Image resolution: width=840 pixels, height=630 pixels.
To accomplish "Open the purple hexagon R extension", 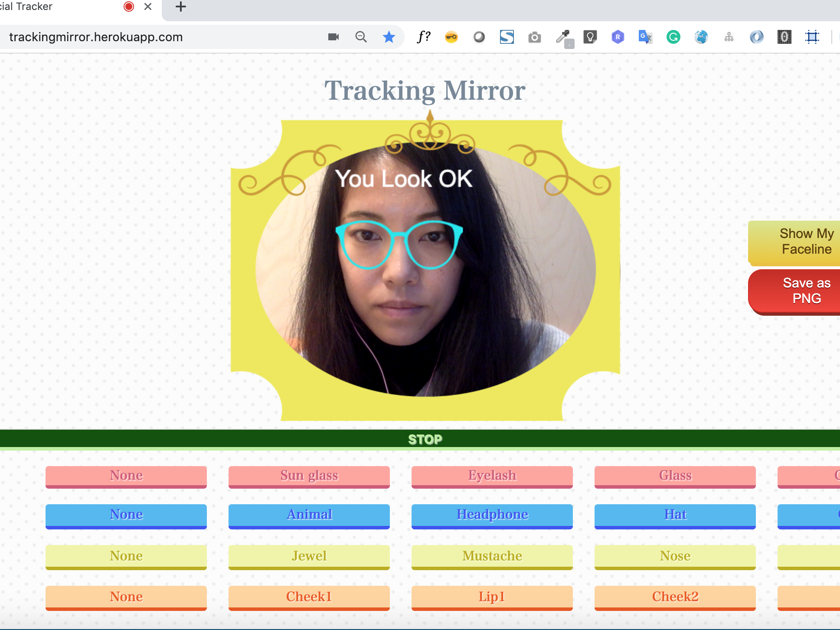I will coord(618,37).
